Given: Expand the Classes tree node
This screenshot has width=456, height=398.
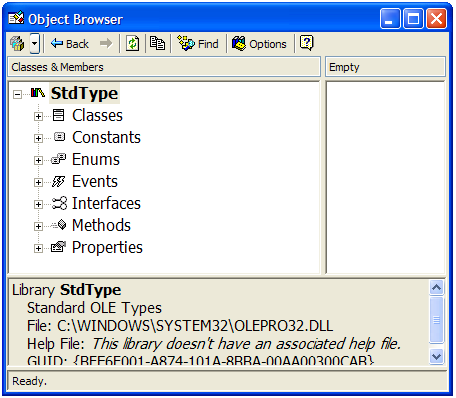Looking at the screenshot, I should click(x=38, y=116).
